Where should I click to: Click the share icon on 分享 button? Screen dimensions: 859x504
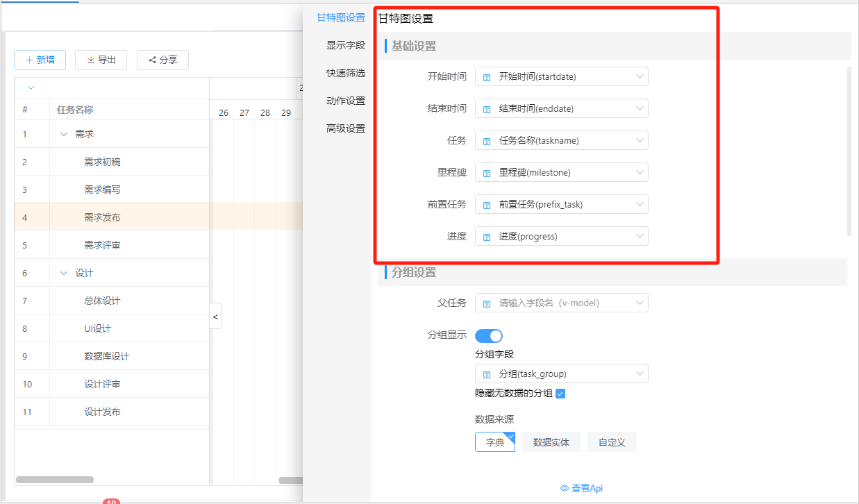coord(152,60)
